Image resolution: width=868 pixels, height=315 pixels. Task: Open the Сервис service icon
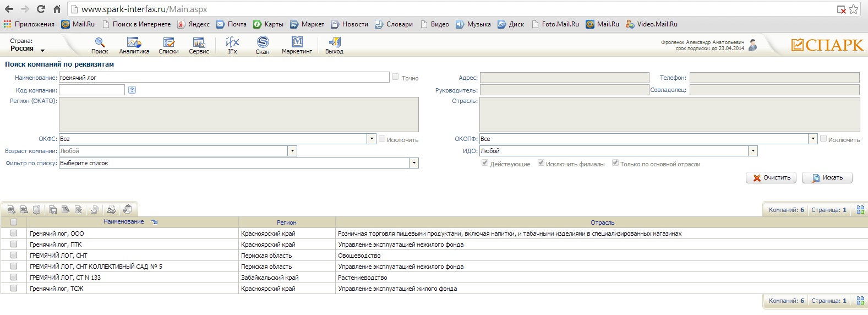pos(199,43)
